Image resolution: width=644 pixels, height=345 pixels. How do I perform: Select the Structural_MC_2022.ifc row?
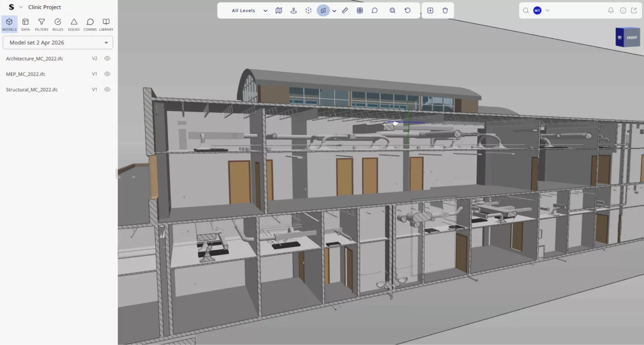click(58, 89)
